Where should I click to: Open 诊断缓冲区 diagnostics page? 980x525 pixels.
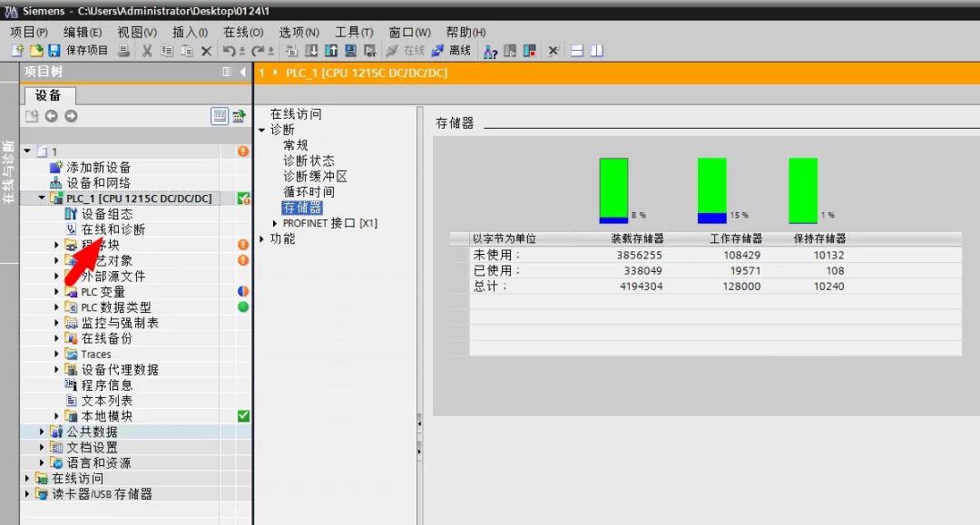pos(315,177)
